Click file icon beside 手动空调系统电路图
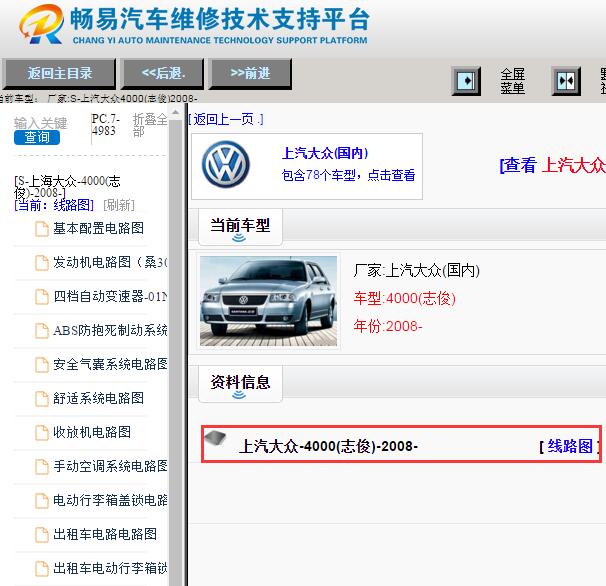The width and height of the screenshot is (606, 586). click(42, 467)
